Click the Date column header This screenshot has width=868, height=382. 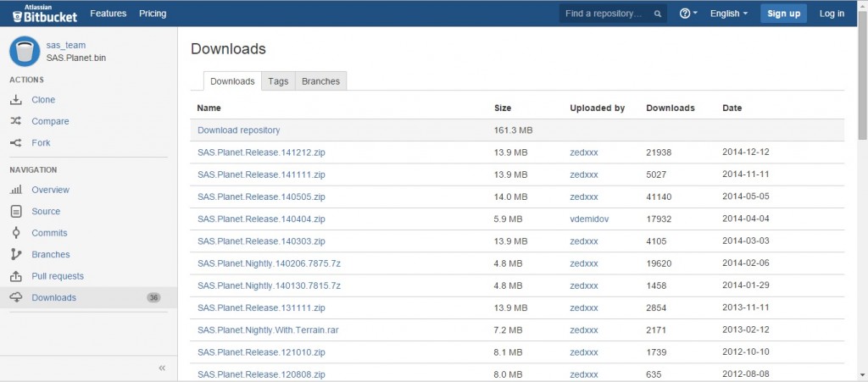click(x=732, y=108)
